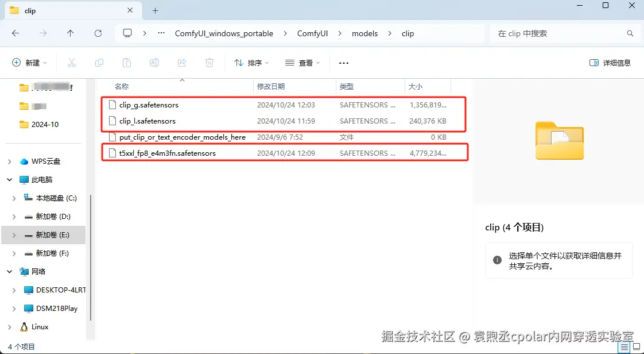
Task: Open the 新建 new item menu
Action: pyautogui.click(x=29, y=63)
